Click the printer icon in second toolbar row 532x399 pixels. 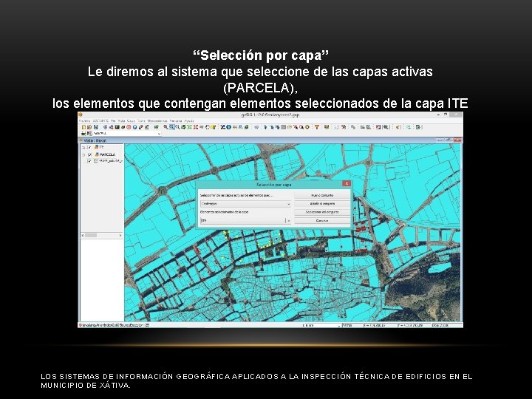pyautogui.click(x=83, y=133)
